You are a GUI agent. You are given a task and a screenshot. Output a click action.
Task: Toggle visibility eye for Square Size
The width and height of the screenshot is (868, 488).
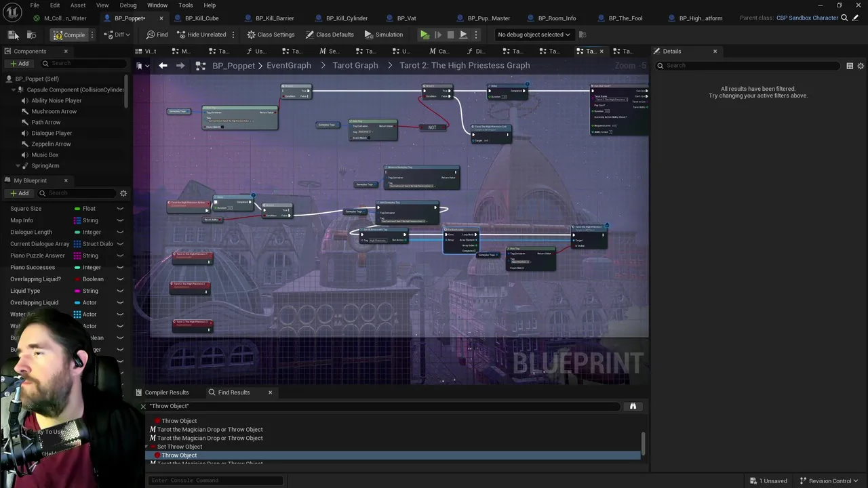120,209
